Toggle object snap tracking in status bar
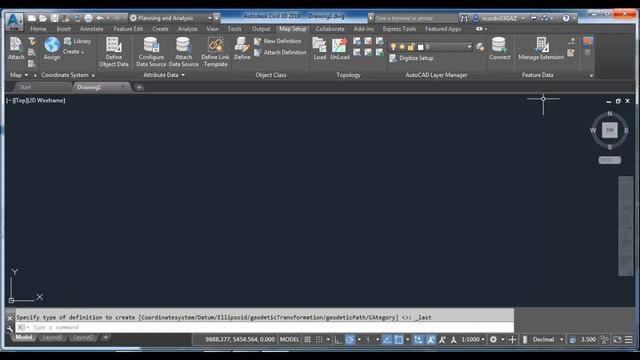Image resolution: width=640 pixels, height=360 pixels. [x=387, y=340]
